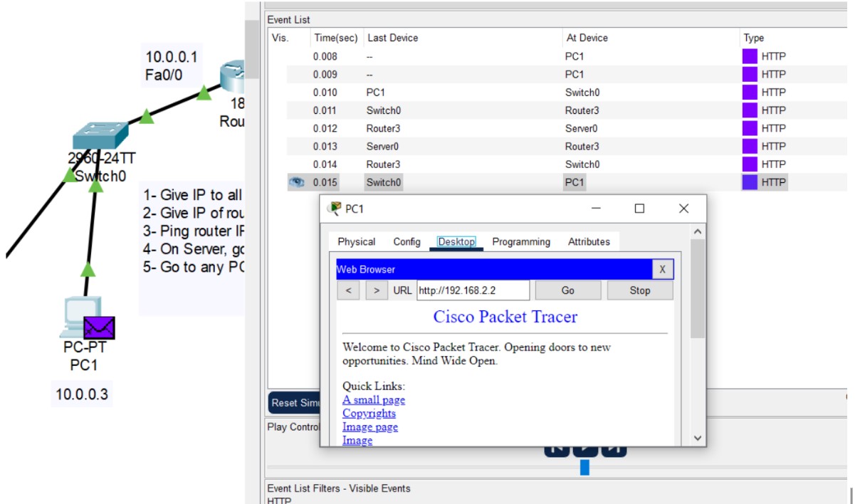860x504 pixels.
Task: Click the browser back arrow button
Action: pyautogui.click(x=348, y=290)
